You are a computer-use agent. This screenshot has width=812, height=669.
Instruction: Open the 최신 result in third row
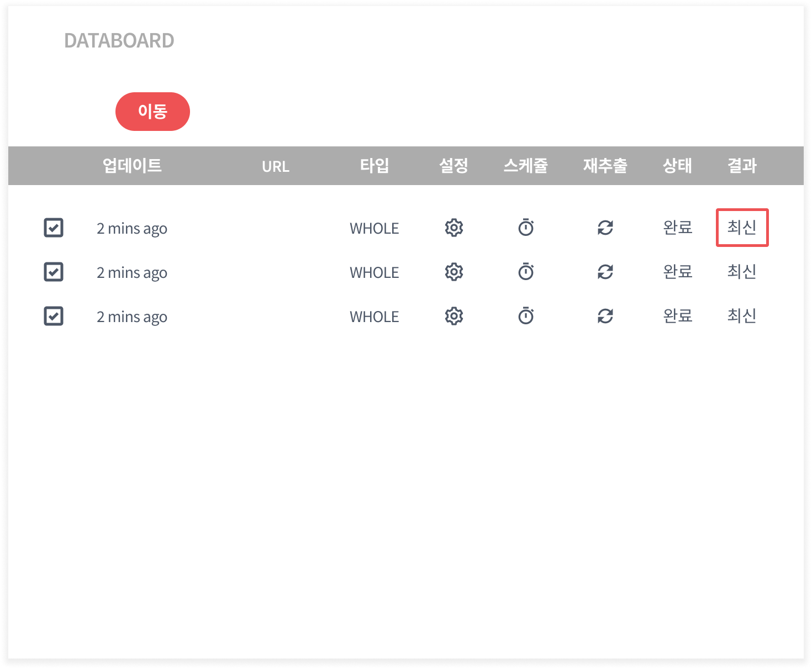pos(742,316)
